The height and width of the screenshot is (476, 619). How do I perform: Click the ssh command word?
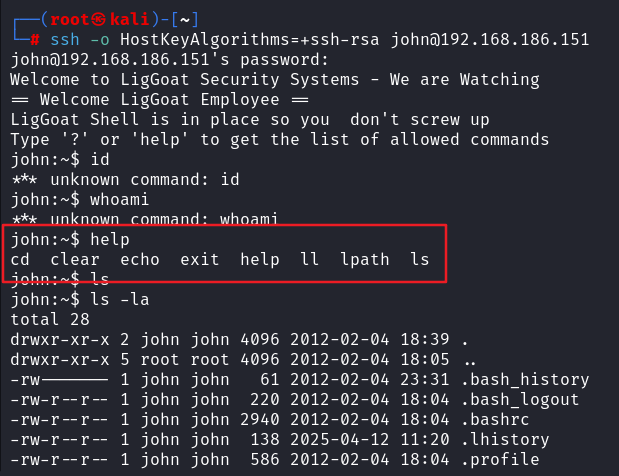pyautogui.click(x=65, y=39)
